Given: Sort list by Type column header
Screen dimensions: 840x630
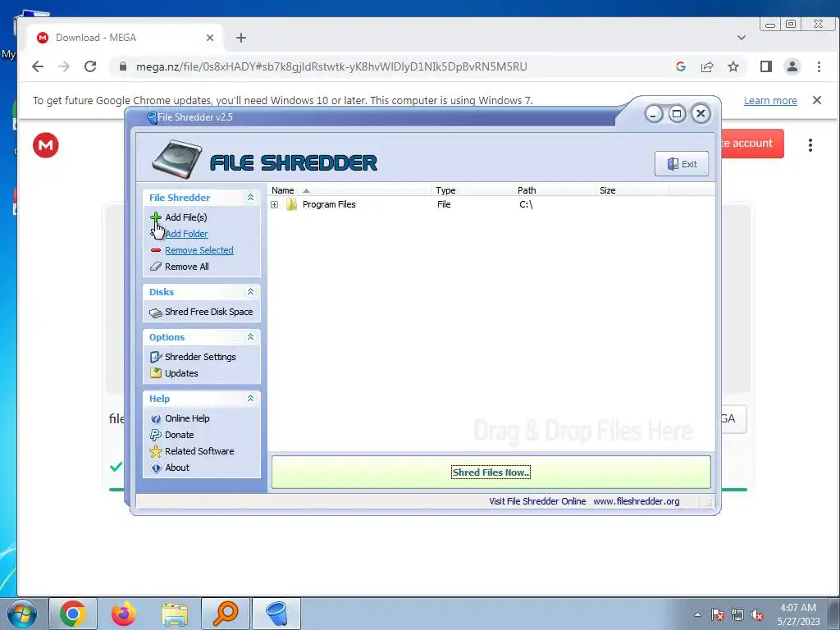Looking at the screenshot, I should 472,190.
